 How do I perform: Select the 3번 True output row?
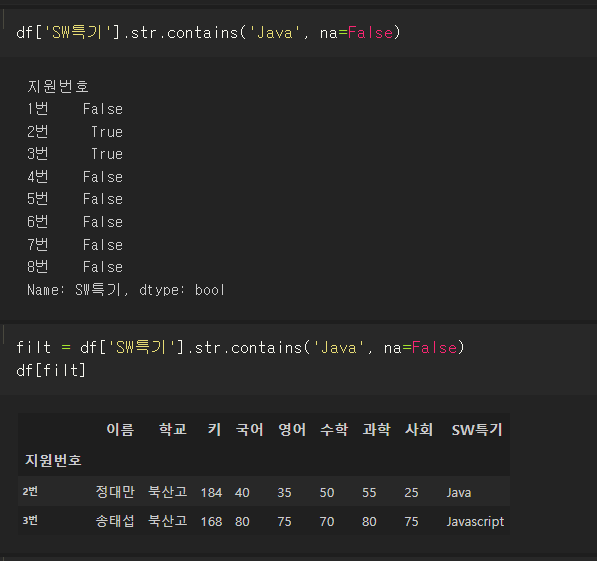pos(75,154)
